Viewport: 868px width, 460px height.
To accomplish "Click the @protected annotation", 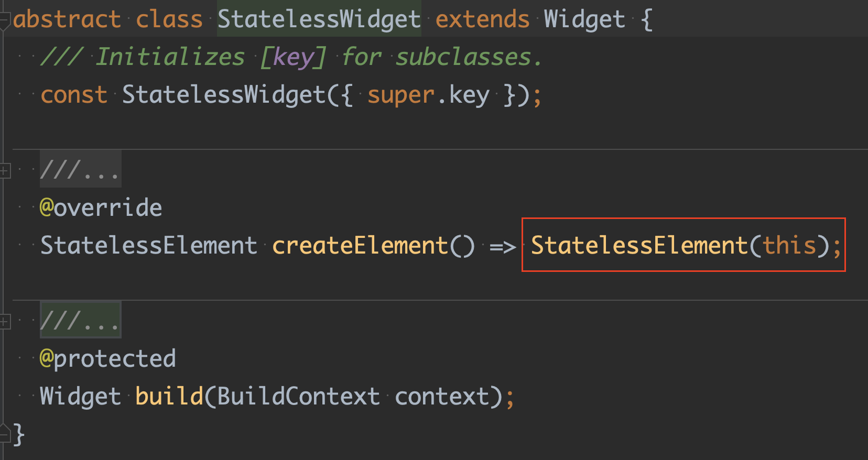I will pyautogui.click(x=108, y=359).
